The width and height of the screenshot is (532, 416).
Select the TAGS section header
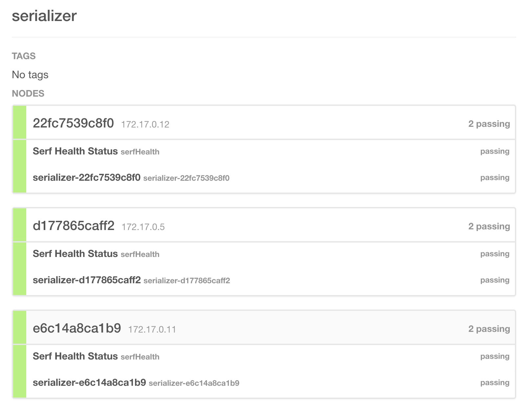(24, 56)
